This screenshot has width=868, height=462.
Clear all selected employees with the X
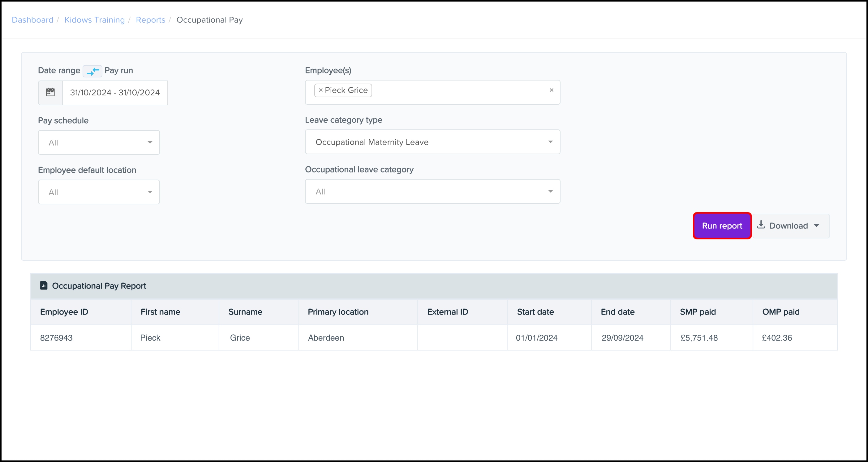551,90
